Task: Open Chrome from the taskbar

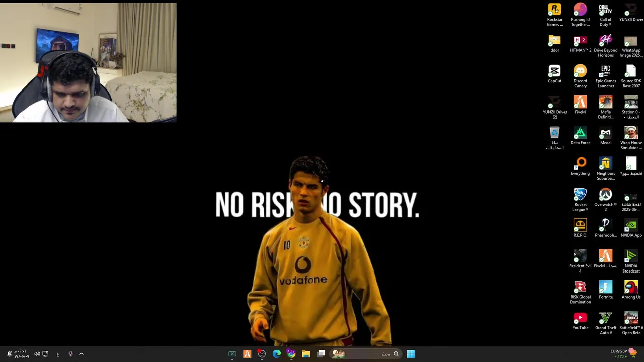Action: (x=291, y=354)
